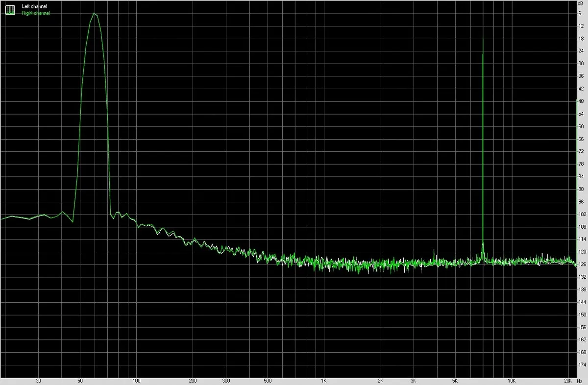The width and height of the screenshot is (588, 385).
Task: Click the small noise spike near 4 kHz
Action: (435, 255)
